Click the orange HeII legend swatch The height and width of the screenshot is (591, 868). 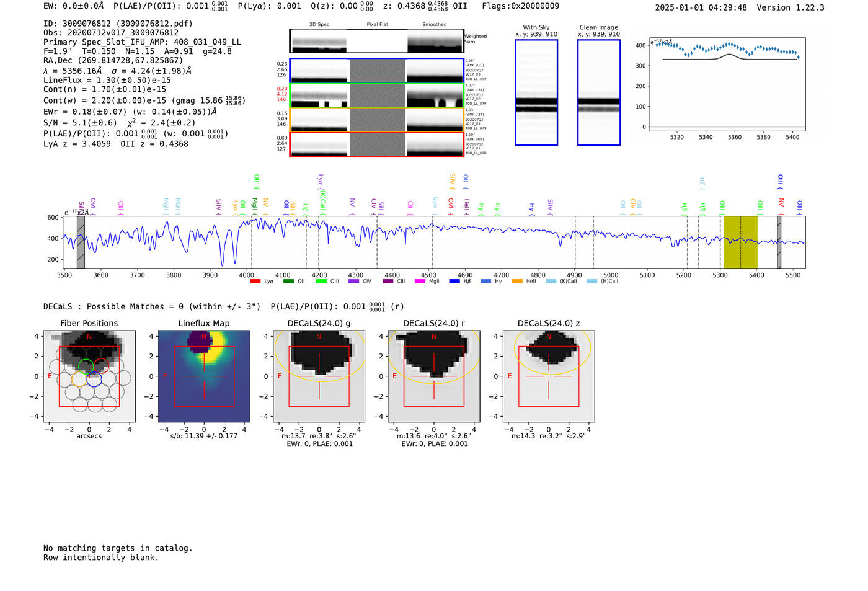point(517,282)
